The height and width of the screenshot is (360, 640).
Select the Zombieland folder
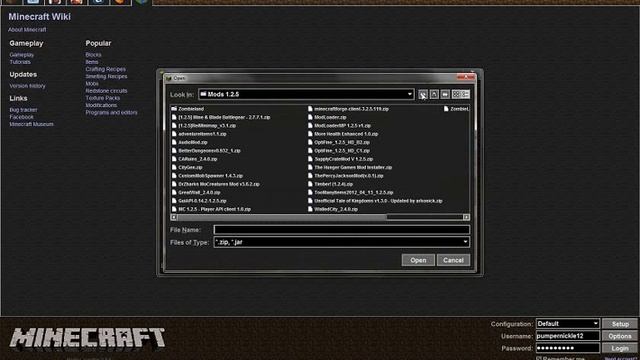pos(187,109)
